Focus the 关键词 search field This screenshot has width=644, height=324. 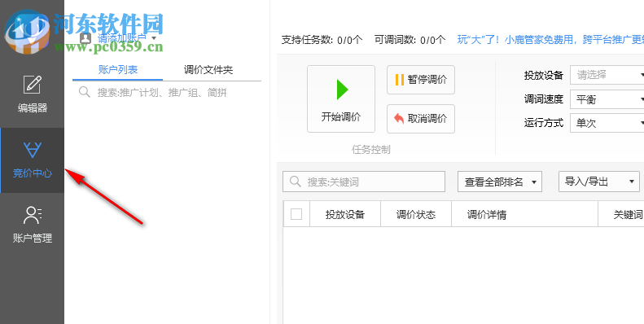tap(364, 182)
